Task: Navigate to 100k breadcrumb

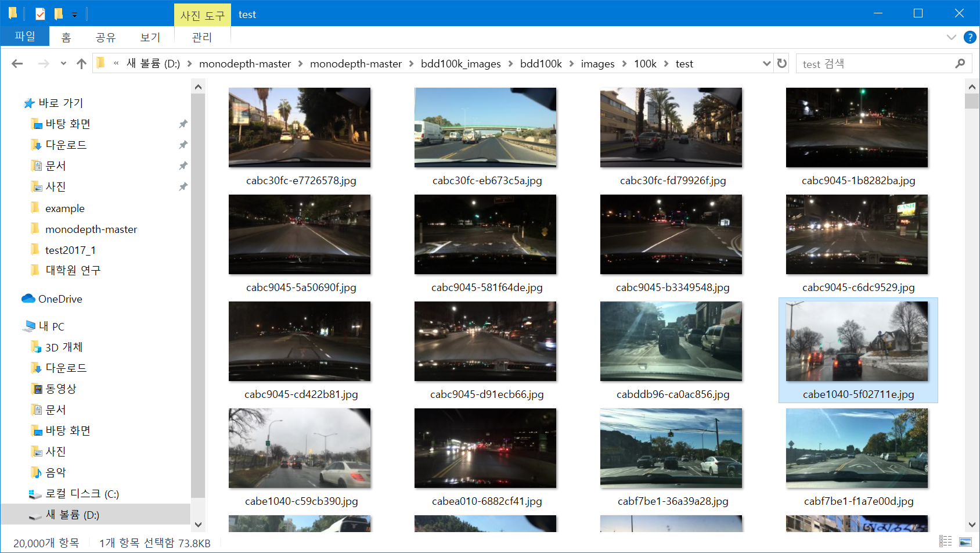Action: tap(645, 64)
